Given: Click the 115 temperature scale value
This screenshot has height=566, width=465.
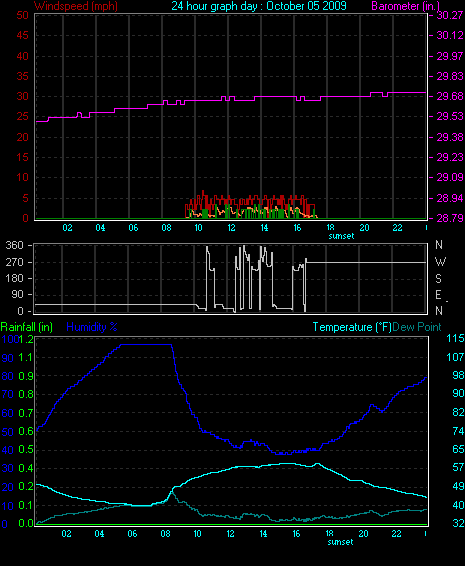Looking at the screenshot, I should [455, 338].
